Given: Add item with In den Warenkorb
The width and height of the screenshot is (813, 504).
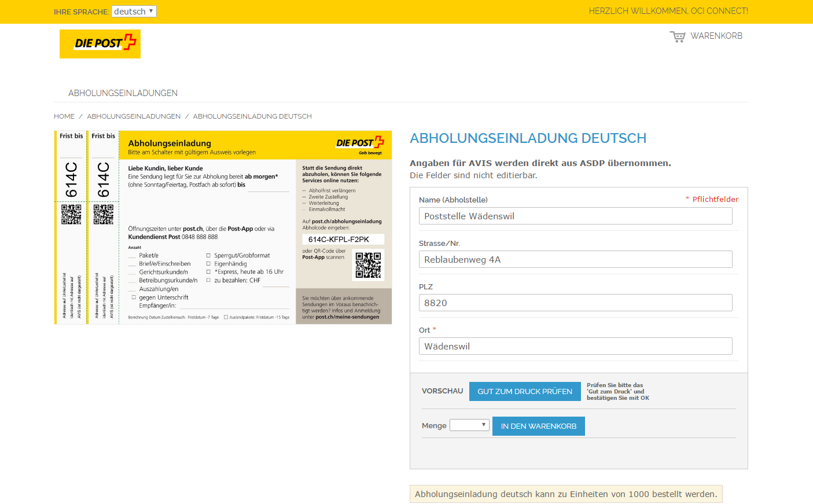Looking at the screenshot, I should pos(539,426).
